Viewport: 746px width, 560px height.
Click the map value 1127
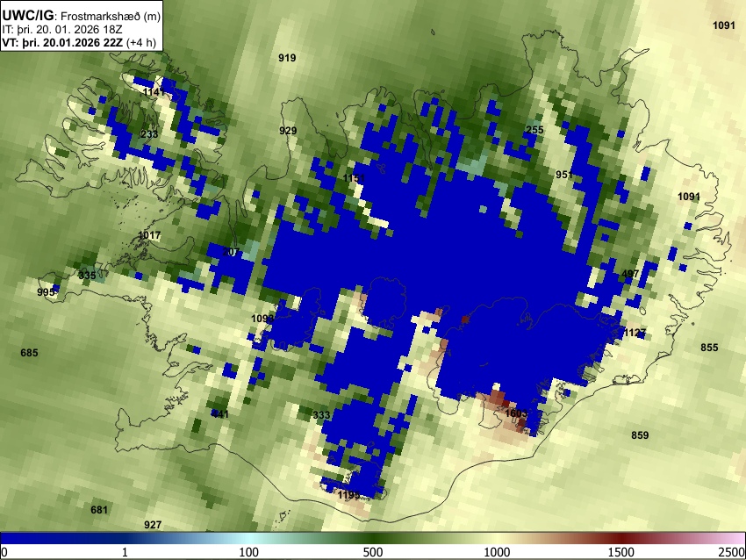(635, 333)
